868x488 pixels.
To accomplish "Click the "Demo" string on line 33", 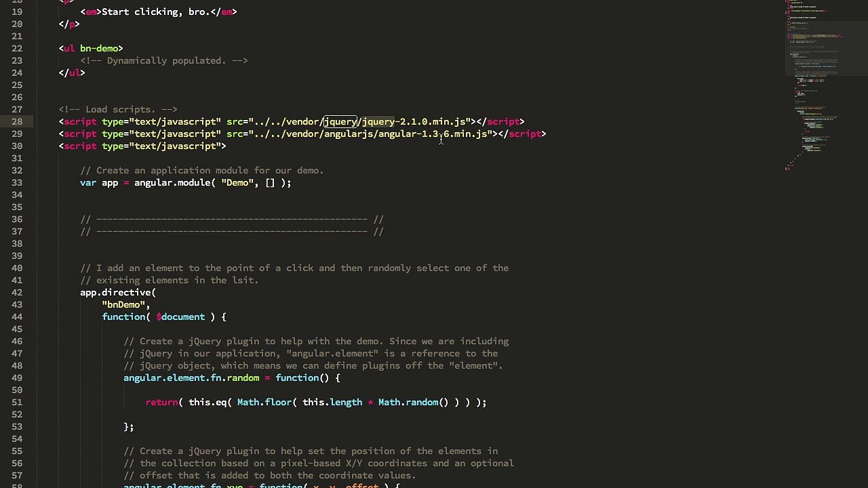I will pos(237,183).
